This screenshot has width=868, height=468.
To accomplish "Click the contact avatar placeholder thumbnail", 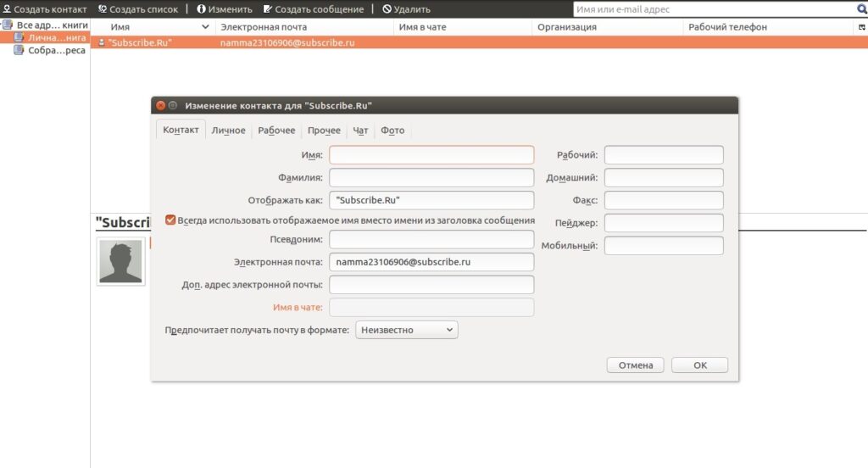I will click(120, 261).
